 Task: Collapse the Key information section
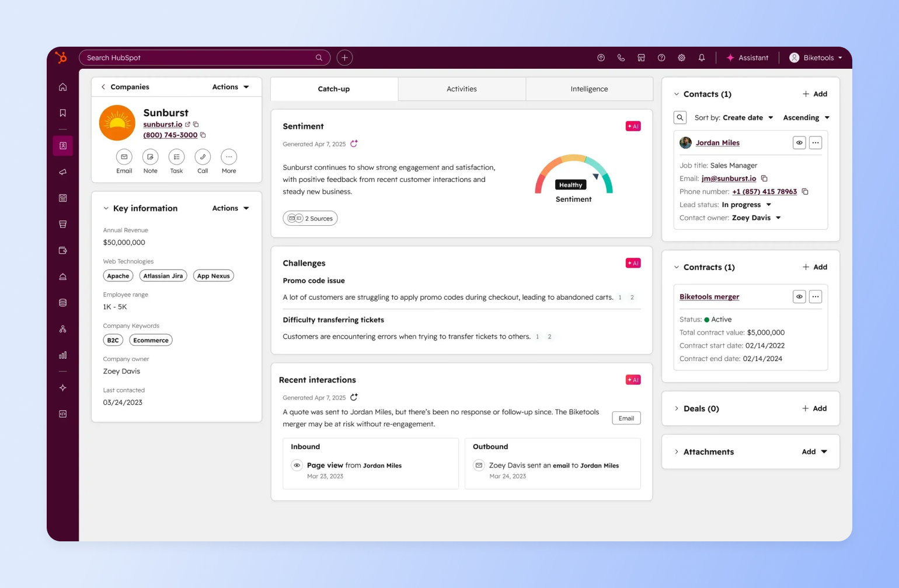click(106, 208)
